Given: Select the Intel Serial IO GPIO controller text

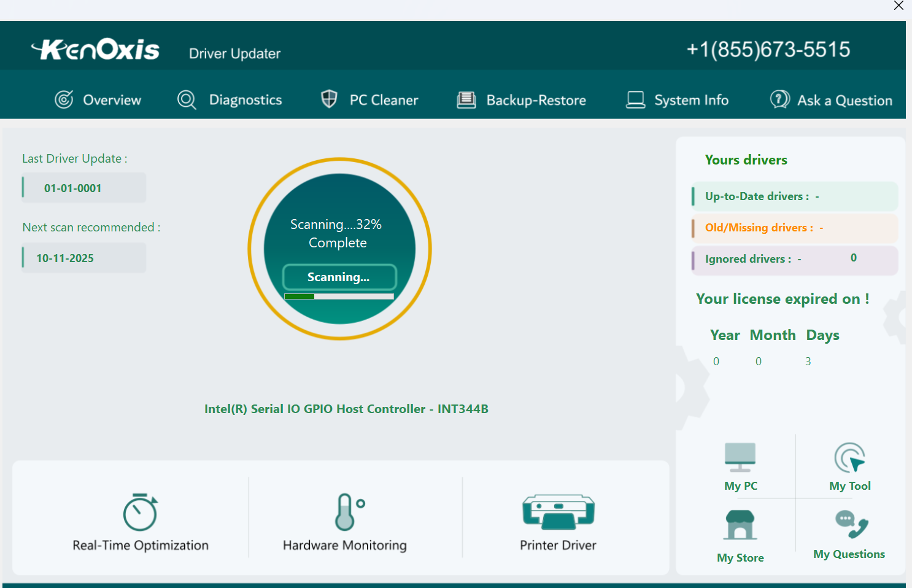Looking at the screenshot, I should (346, 408).
